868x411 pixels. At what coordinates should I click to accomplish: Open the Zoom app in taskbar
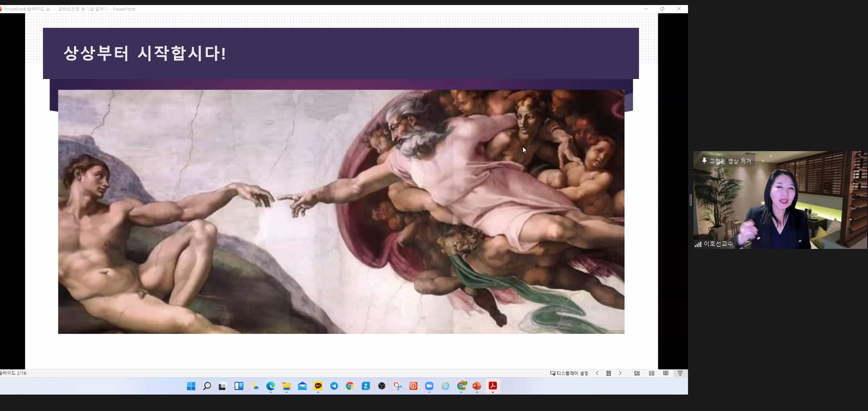[429, 386]
